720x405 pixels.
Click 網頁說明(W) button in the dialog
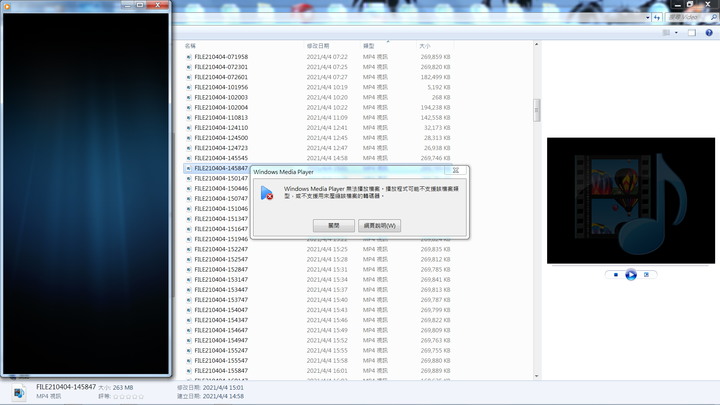(379, 225)
